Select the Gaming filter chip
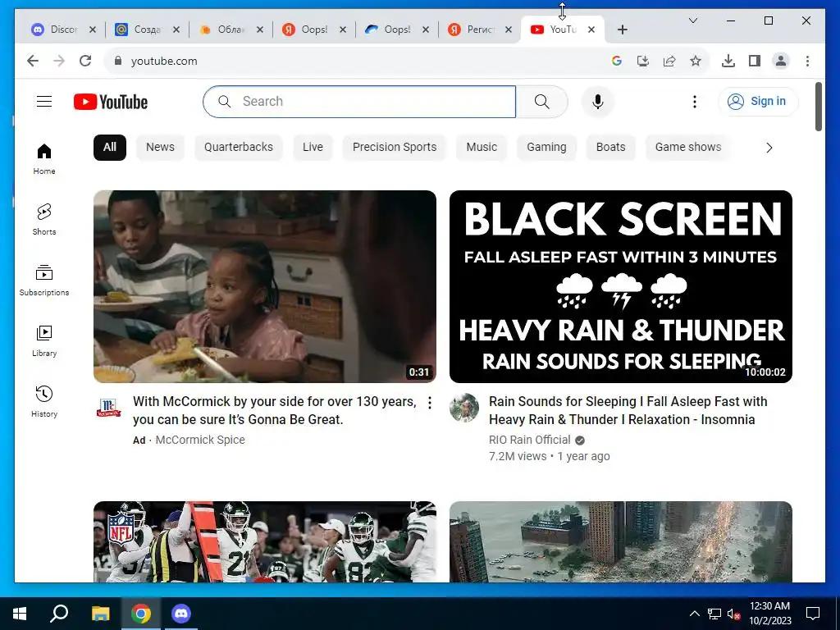840x630 pixels. pyautogui.click(x=546, y=148)
